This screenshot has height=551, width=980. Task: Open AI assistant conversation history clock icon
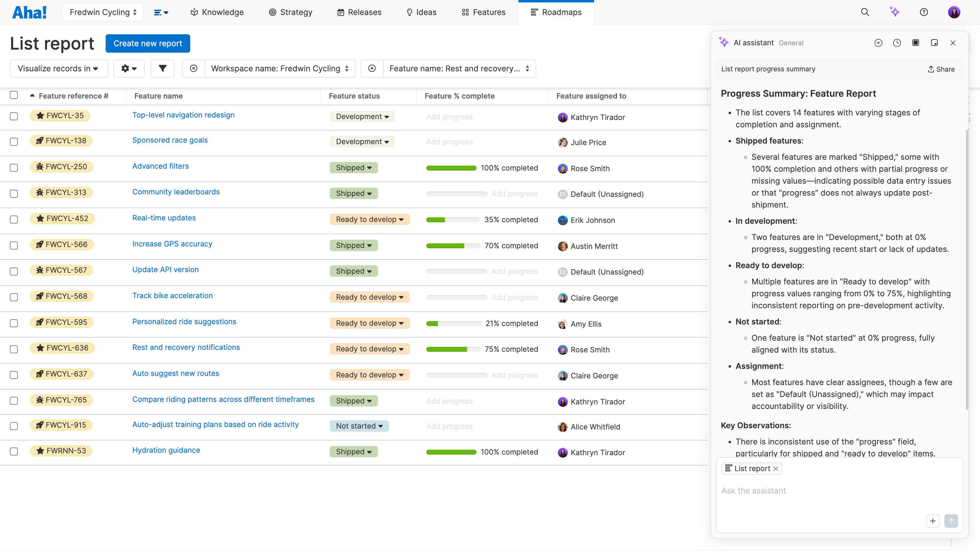tap(897, 43)
